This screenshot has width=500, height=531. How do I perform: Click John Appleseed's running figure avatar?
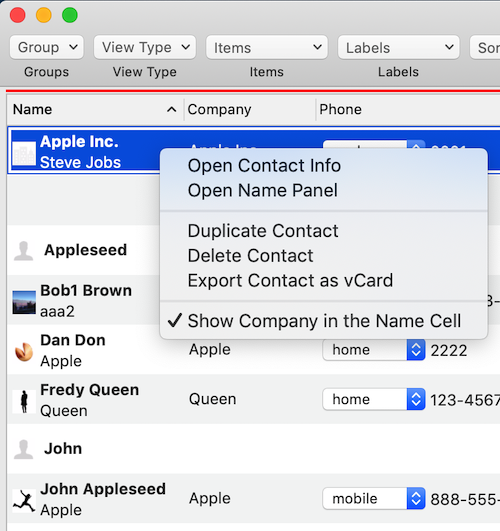(24, 501)
